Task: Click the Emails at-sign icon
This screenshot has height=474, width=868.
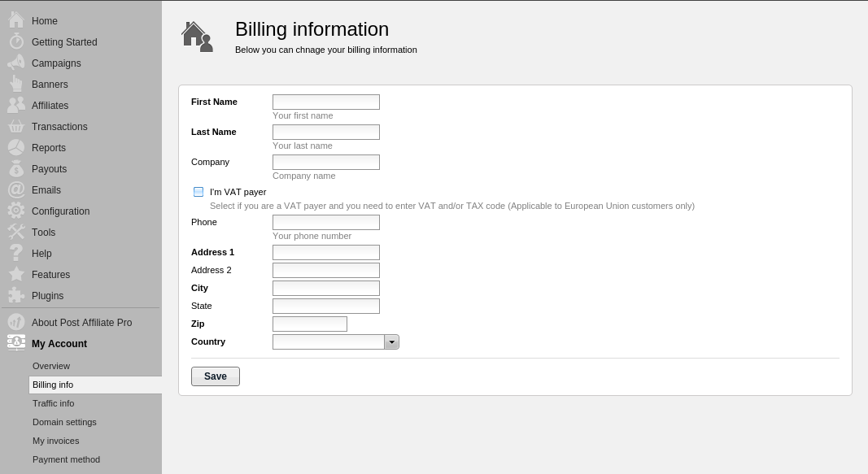Action: (x=16, y=189)
